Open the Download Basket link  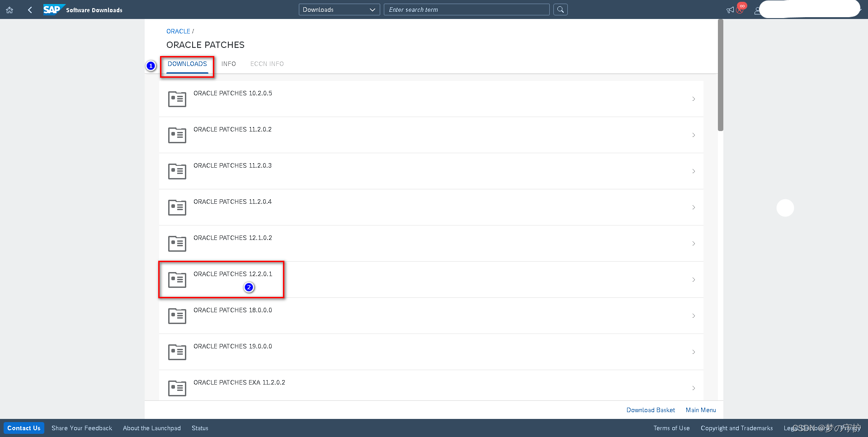coord(651,410)
